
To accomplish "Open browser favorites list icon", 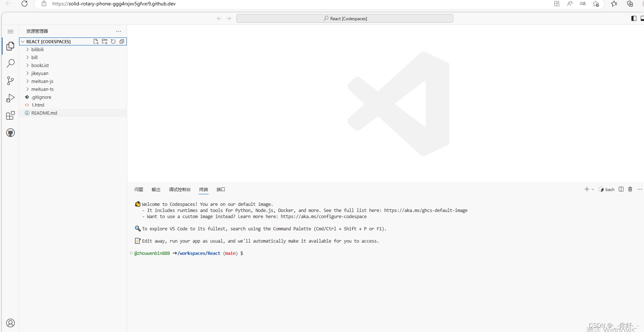I will 614,4.
